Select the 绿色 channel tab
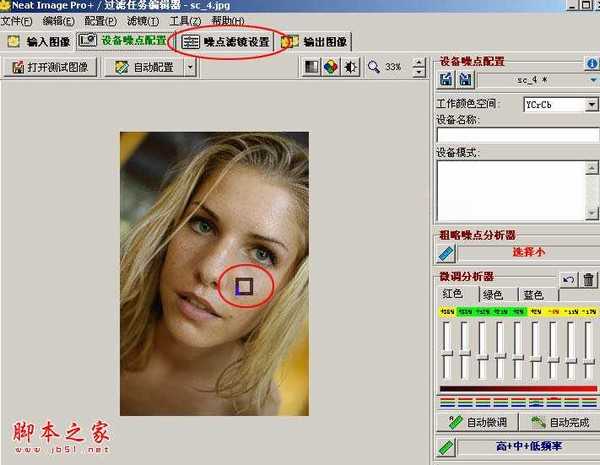This screenshot has width=600, height=465. [493, 295]
